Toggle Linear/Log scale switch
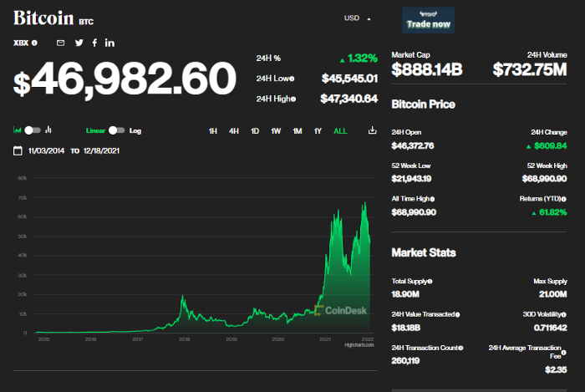585x392 pixels. tap(116, 130)
